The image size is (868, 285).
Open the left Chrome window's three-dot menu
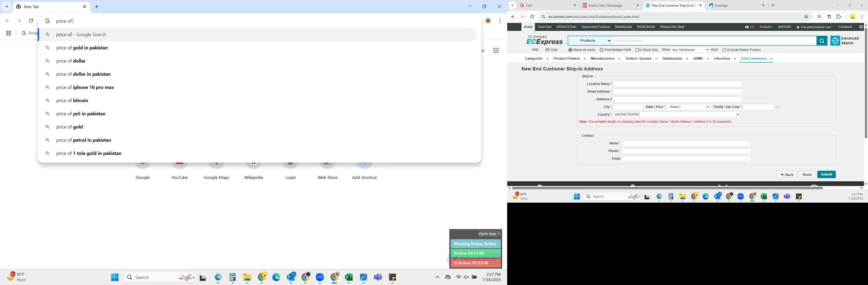pyautogui.click(x=500, y=21)
